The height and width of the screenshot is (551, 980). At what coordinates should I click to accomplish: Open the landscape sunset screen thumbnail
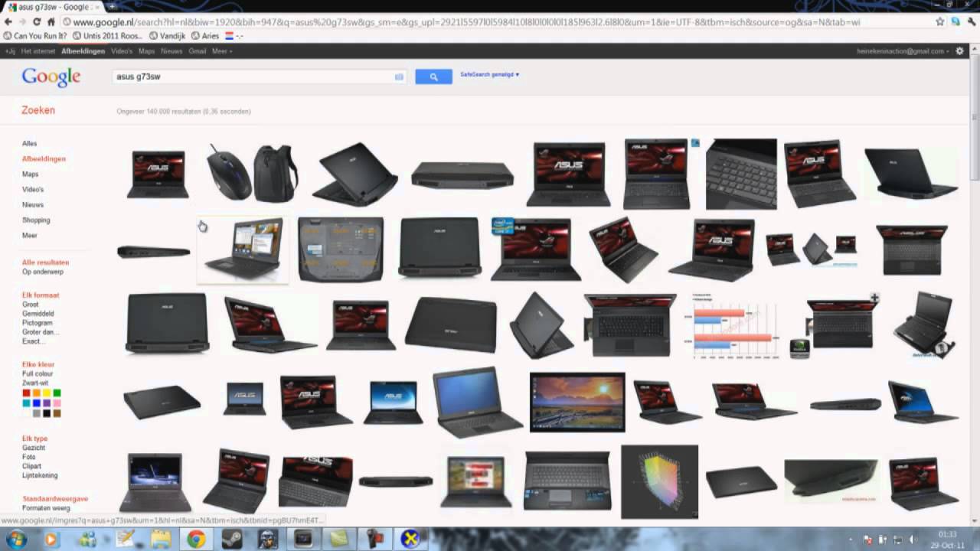pos(577,403)
